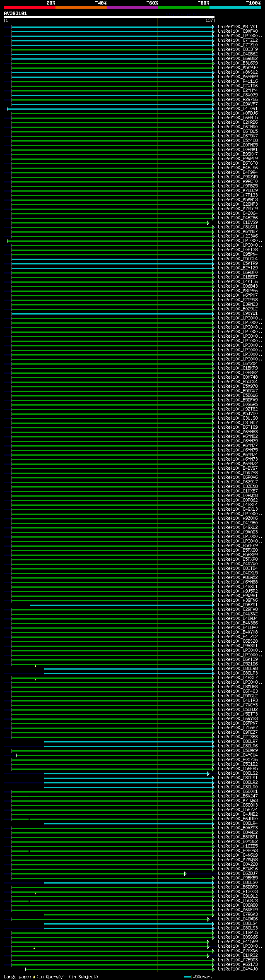Click hit label UniRef100_B4QNJ4
Screen dimensions: 265x980
pos(238,619)
